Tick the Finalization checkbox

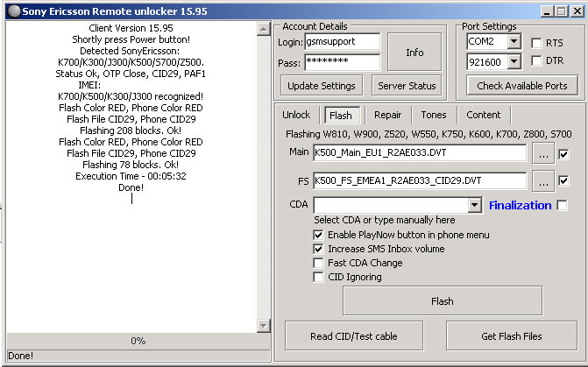(562, 205)
